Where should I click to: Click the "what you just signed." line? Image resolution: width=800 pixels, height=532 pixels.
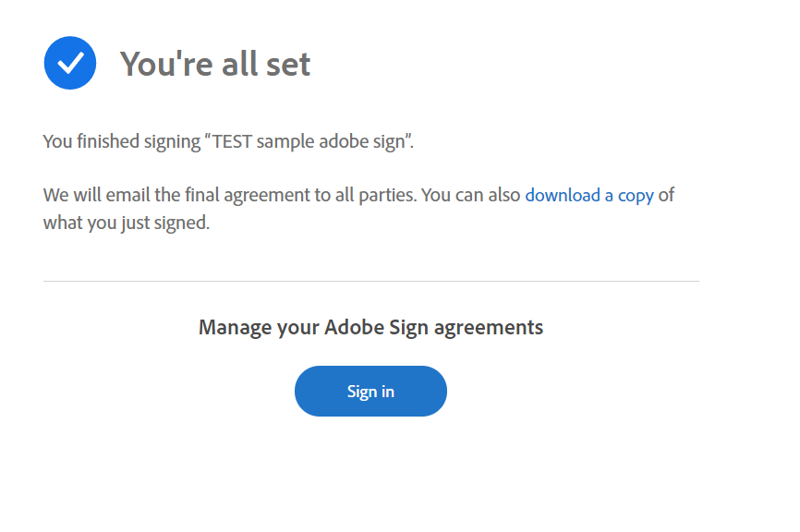[x=127, y=223]
